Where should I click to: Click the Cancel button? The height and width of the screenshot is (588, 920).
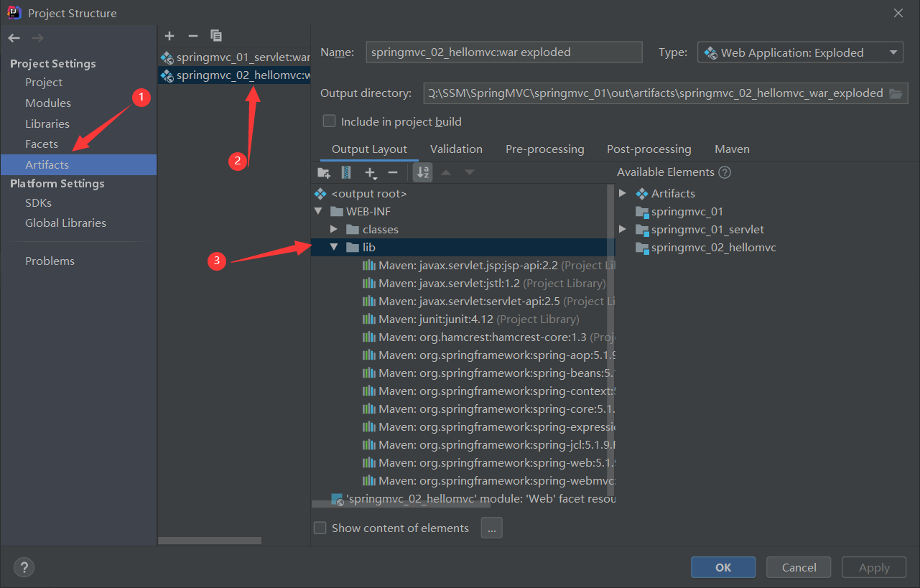coord(799,567)
